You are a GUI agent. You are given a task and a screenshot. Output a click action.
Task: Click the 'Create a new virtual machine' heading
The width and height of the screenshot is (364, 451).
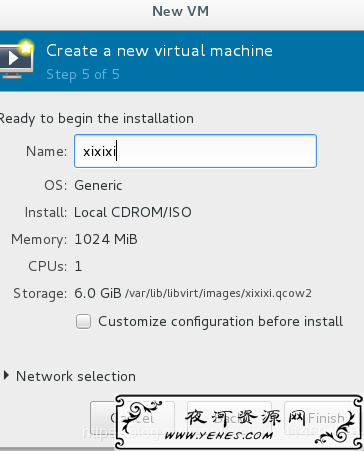(159, 51)
